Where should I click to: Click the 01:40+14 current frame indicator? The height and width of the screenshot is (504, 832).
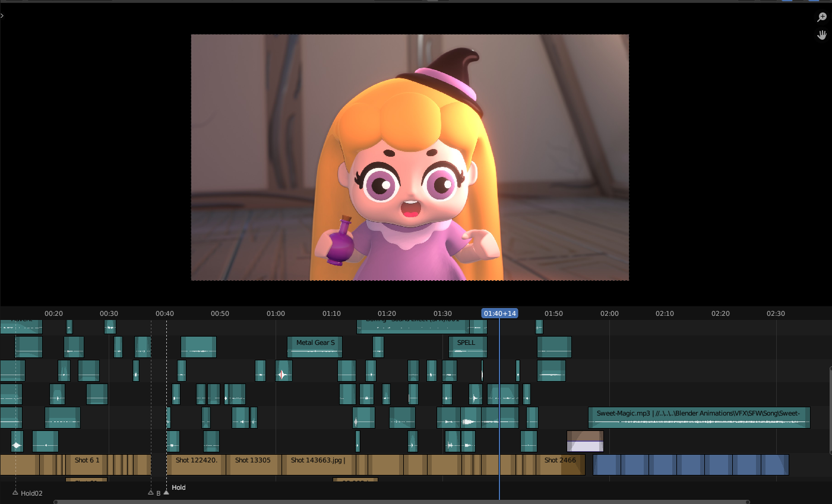pyautogui.click(x=499, y=313)
